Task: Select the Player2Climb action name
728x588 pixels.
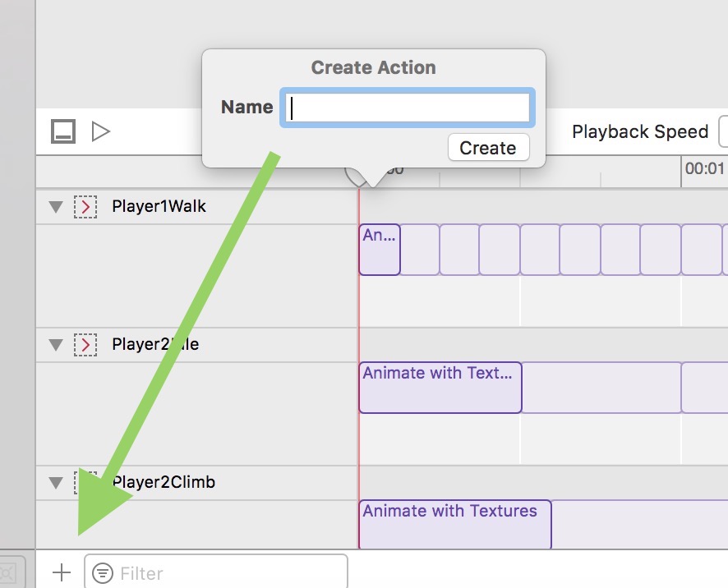Action: tap(164, 482)
